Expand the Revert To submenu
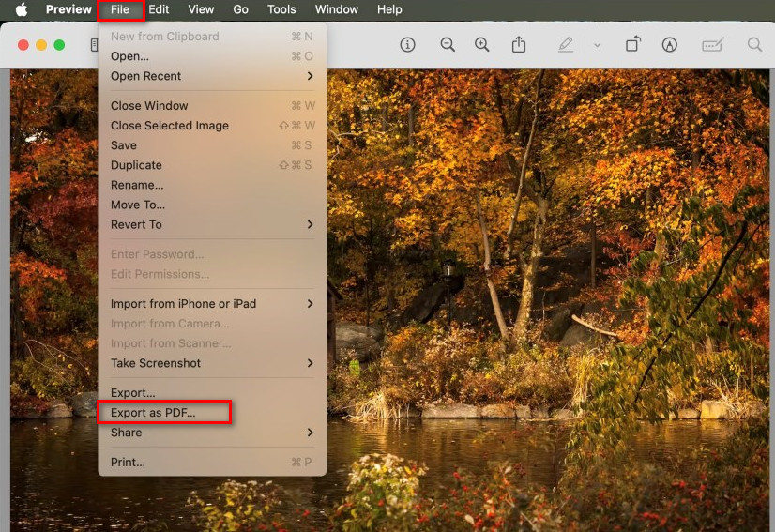The width and height of the screenshot is (775, 532). click(x=213, y=224)
